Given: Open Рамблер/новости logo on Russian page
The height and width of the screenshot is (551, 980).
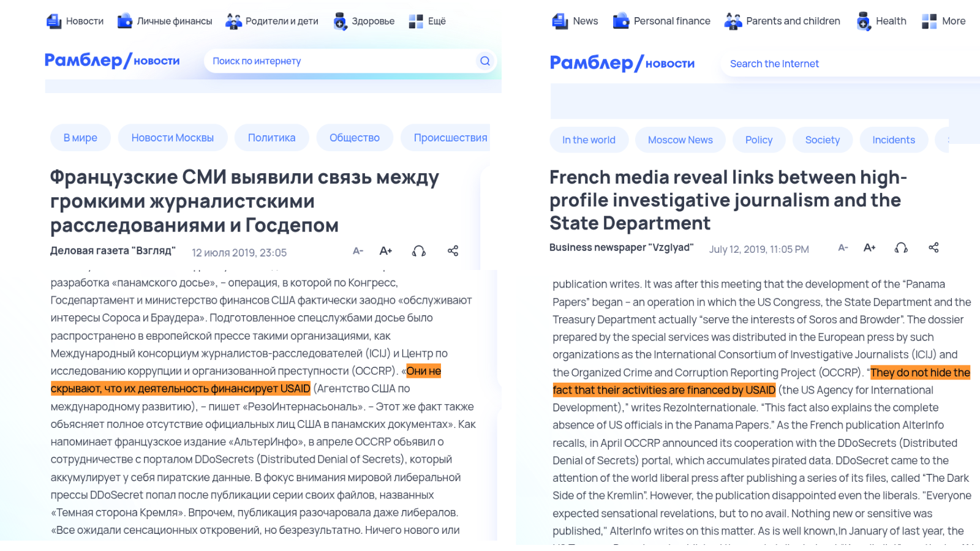Looking at the screenshot, I should pos(112,61).
